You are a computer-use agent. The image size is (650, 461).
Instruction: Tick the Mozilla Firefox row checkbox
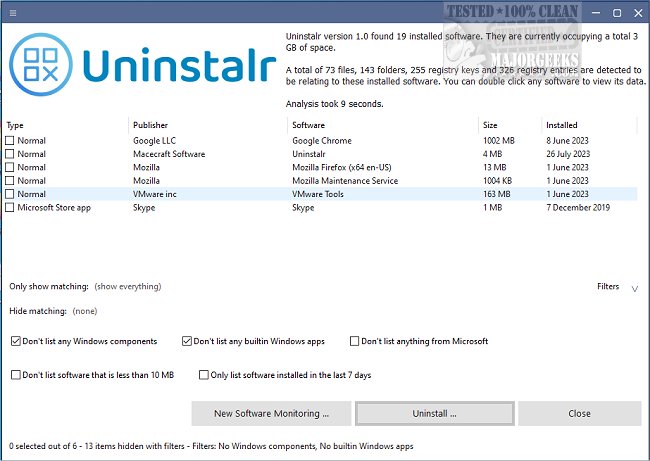tap(10, 167)
